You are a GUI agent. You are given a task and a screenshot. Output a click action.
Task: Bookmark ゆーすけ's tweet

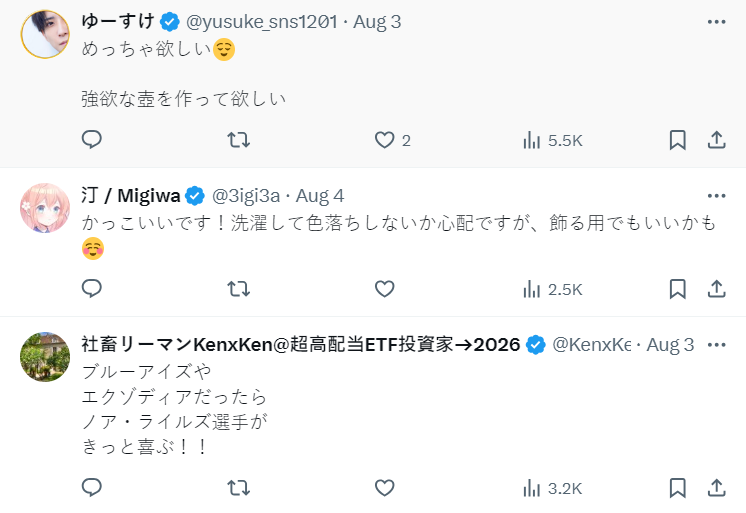(677, 140)
